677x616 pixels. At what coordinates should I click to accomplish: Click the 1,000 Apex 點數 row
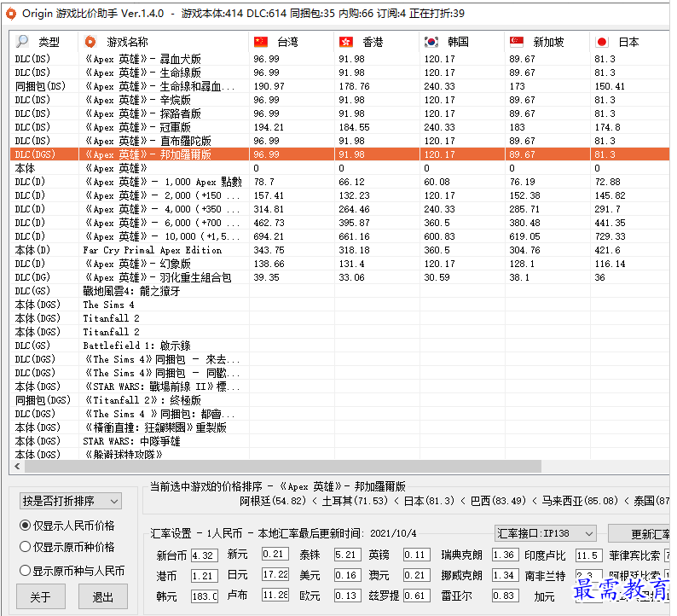click(340, 182)
